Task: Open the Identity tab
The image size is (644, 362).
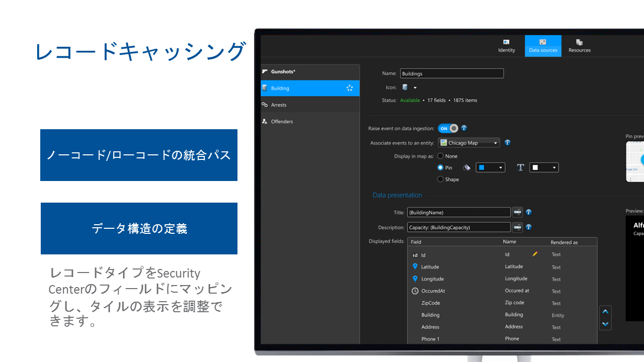Action: 507,46
